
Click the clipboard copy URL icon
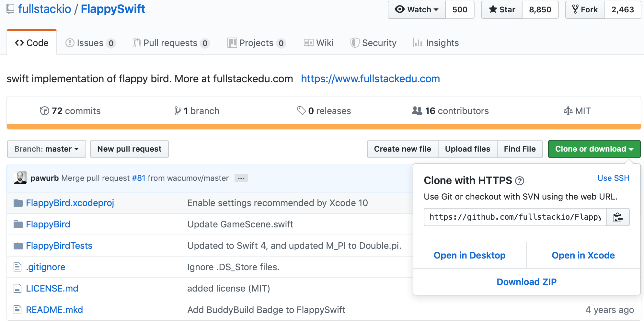618,217
